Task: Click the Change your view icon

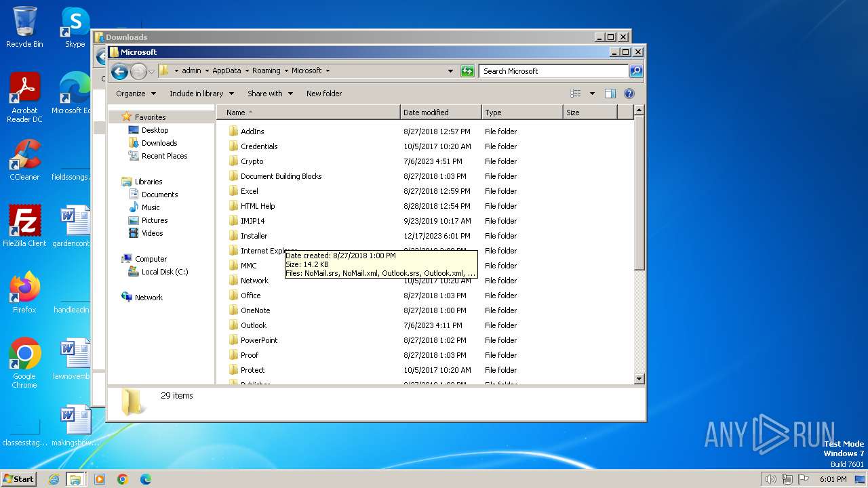Action: tap(576, 94)
